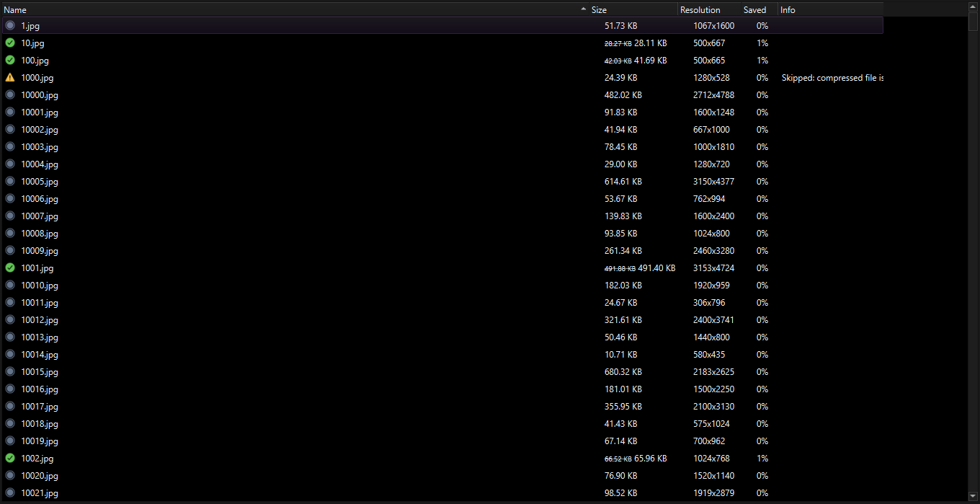
Task: Click the green checkmark icon beside 10.jpg
Action: [10, 43]
